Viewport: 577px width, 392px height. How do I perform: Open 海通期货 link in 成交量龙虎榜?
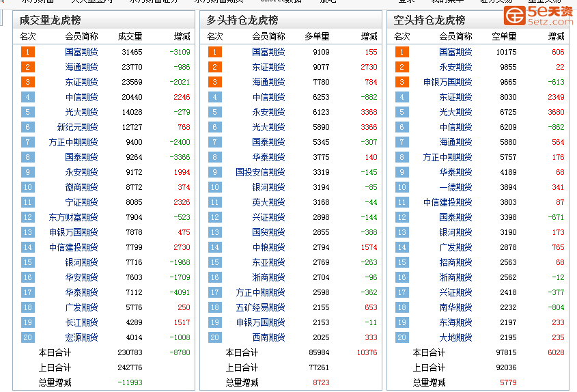pos(81,67)
